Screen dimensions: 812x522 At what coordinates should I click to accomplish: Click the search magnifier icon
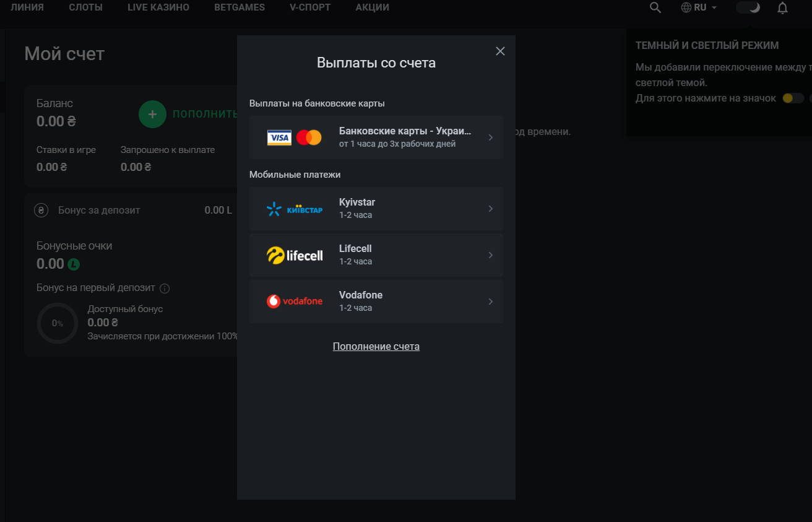655,8
